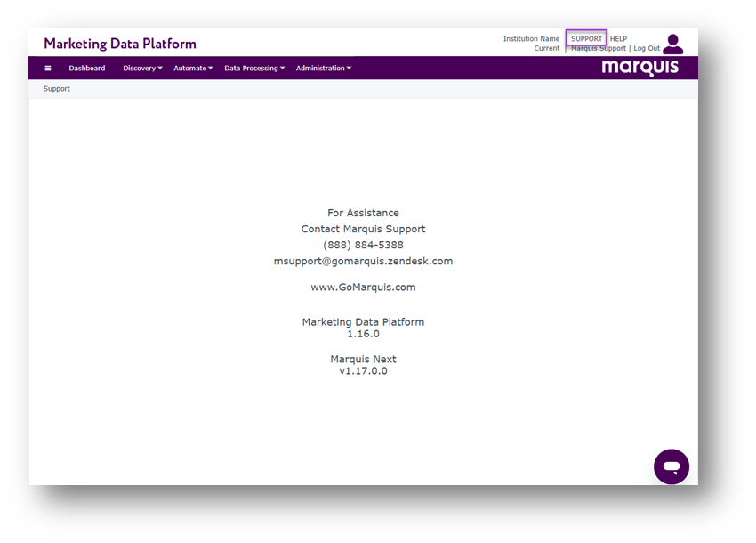Select the Marquis Support user link
Screen dimensions: 756x543
pyautogui.click(x=598, y=49)
